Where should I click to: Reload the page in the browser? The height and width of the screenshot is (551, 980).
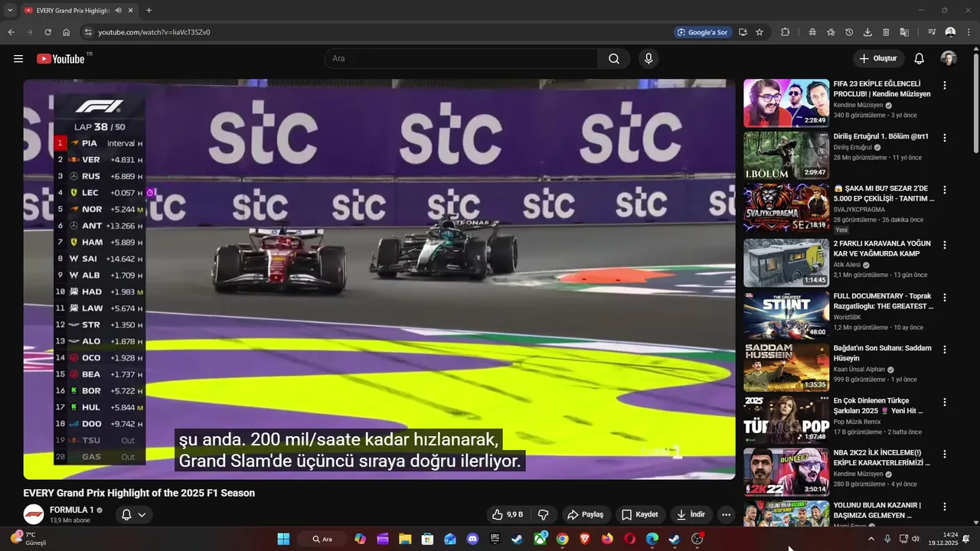point(47,32)
